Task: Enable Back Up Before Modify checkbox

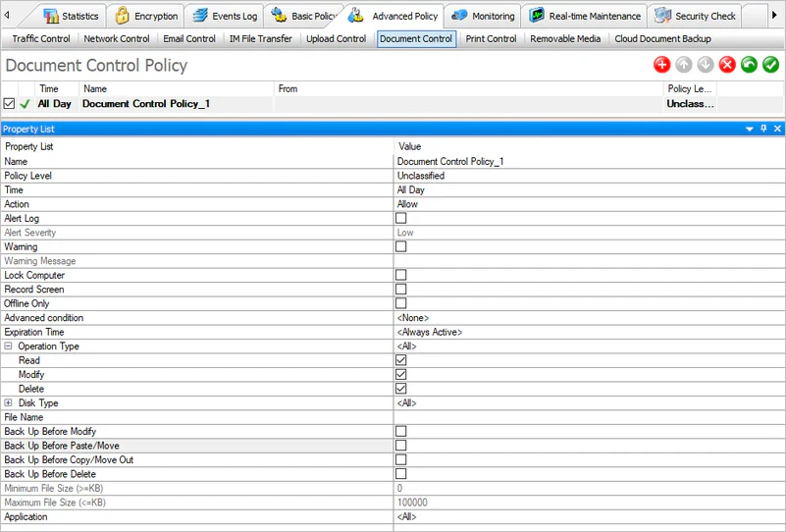Action: (x=401, y=431)
